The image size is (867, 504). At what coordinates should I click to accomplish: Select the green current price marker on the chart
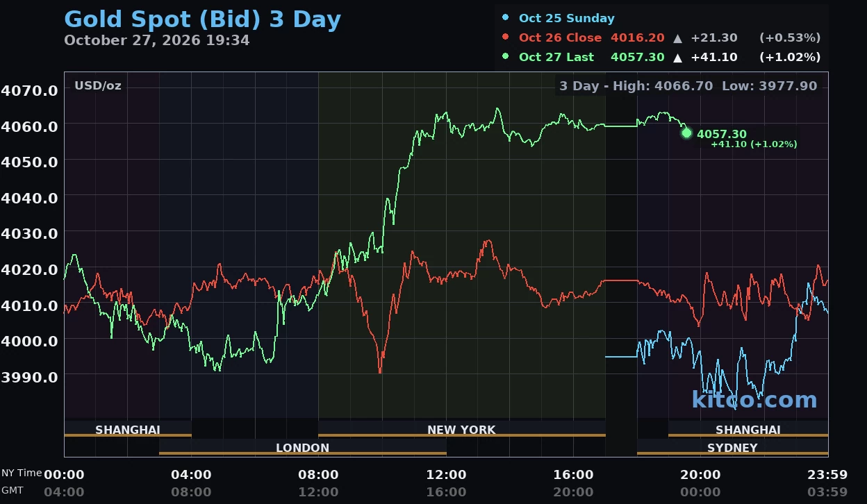pos(686,133)
